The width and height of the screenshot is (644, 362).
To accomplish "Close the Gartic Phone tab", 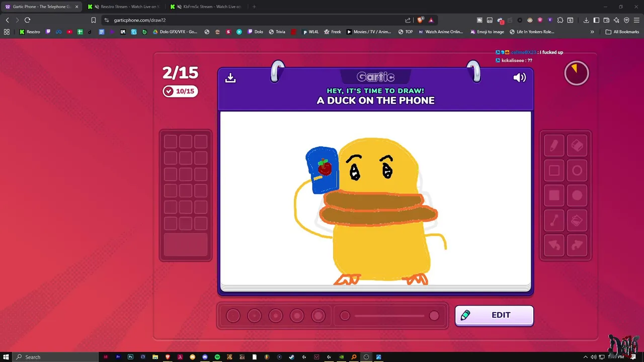I will [76, 7].
